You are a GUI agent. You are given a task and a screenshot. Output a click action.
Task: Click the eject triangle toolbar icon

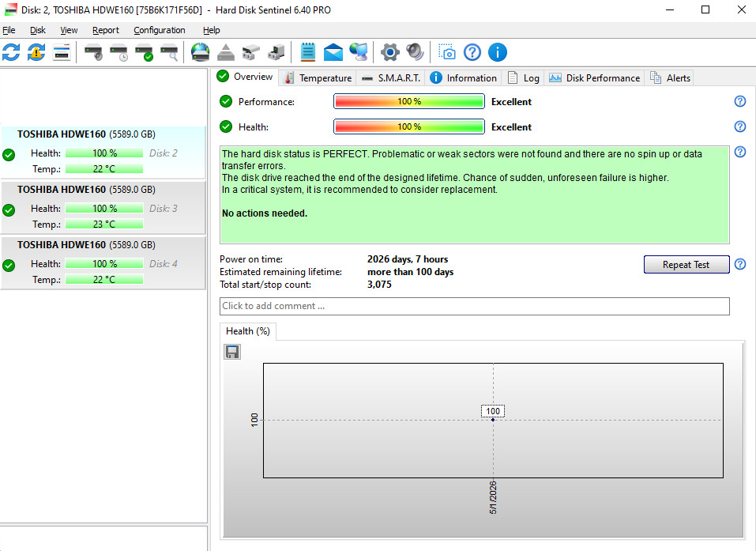pos(226,52)
